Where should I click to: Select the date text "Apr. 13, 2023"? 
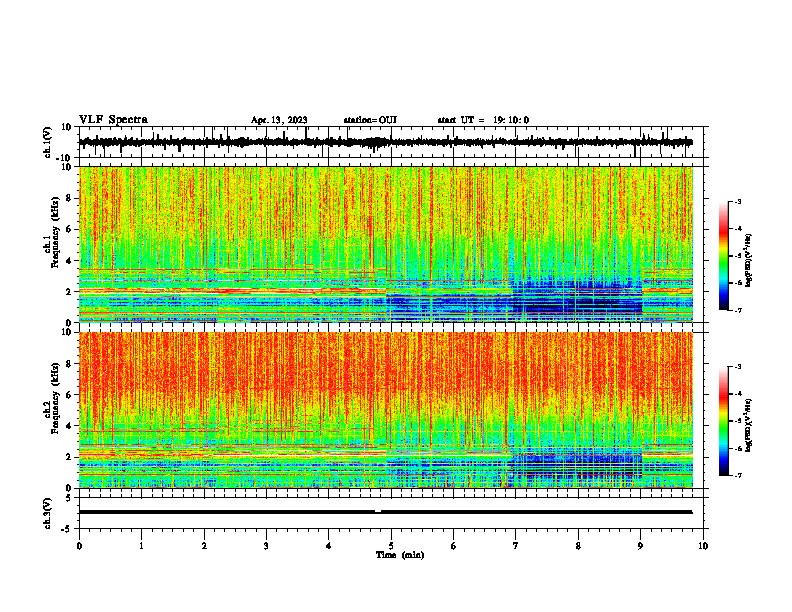pos(279,120)
